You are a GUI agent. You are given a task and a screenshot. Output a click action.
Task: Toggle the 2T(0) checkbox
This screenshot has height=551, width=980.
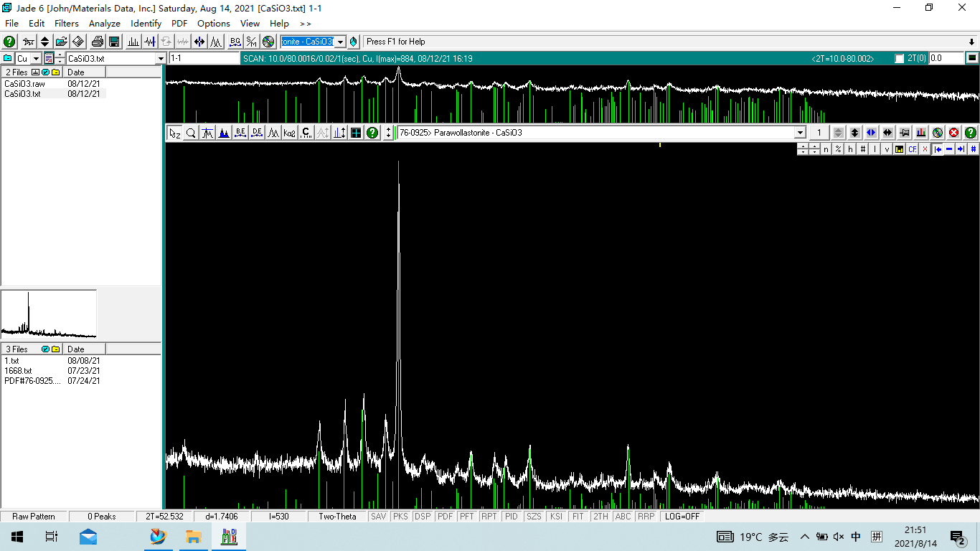point(900,58)
